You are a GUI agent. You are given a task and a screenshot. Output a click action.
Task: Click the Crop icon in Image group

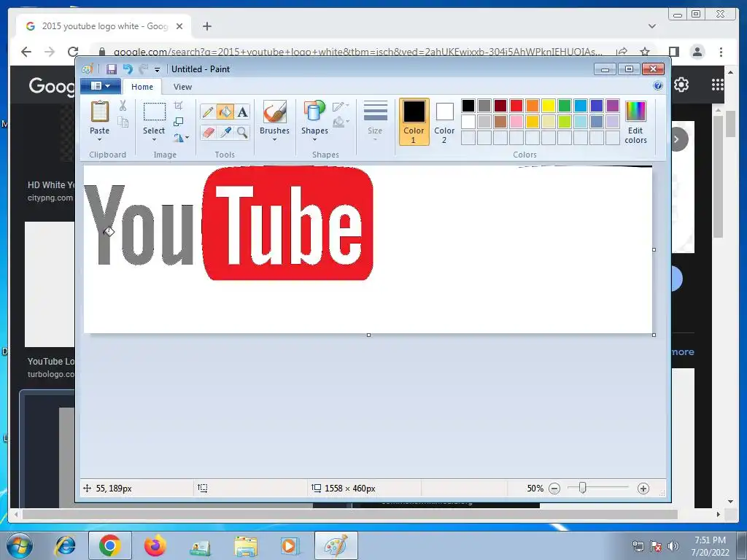[x=178, y=106]
